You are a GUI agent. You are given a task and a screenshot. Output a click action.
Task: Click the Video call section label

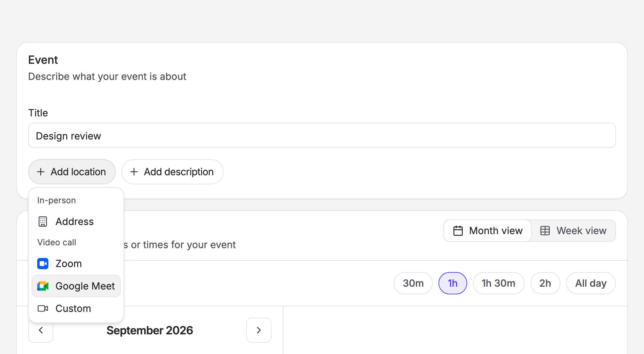(x=56, y=243)
